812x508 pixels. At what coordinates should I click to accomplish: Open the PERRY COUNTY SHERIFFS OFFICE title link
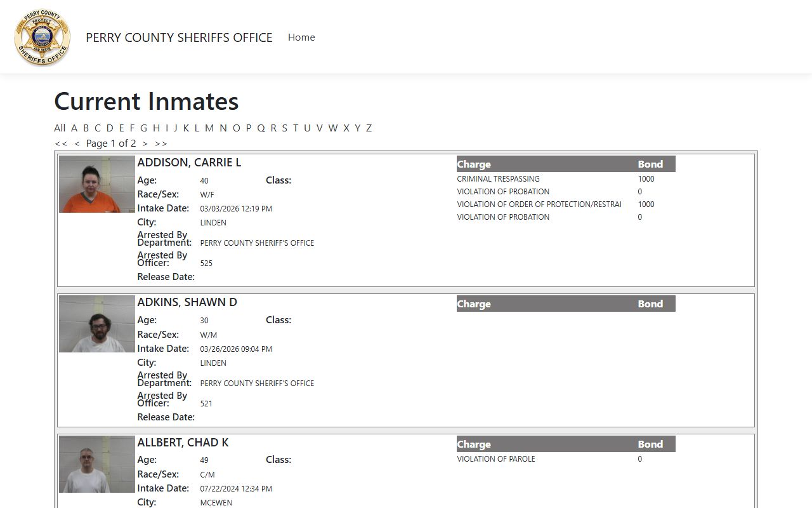(179, 37)
